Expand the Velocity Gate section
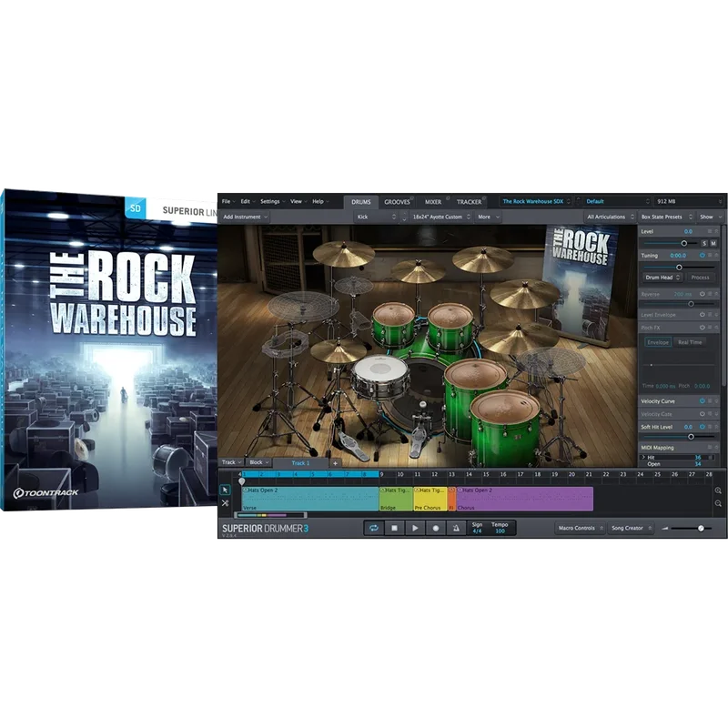The width and height of the screenshot is (728, 728). [x=716, y=414]
